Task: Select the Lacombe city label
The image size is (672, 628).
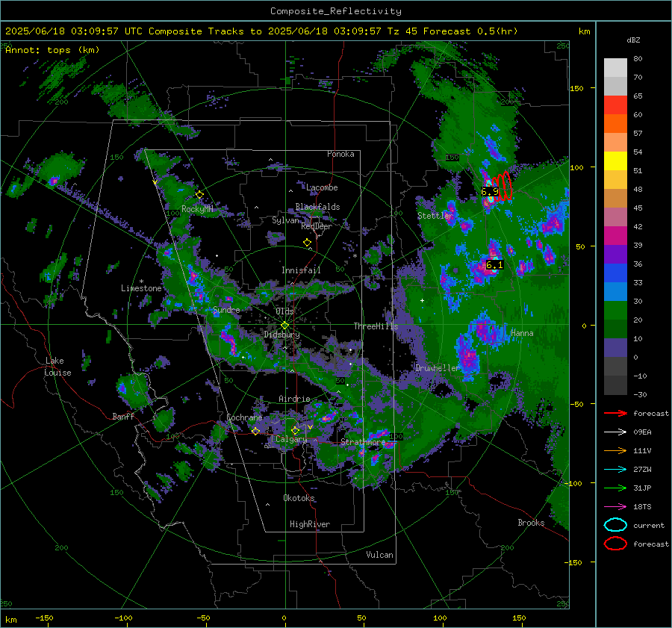Action: 322,187
